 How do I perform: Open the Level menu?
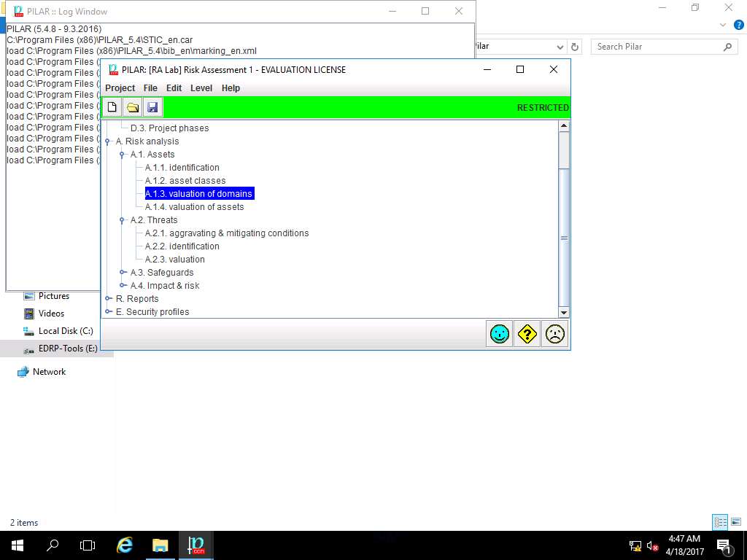pyautogui.click(x=201, y=88)
